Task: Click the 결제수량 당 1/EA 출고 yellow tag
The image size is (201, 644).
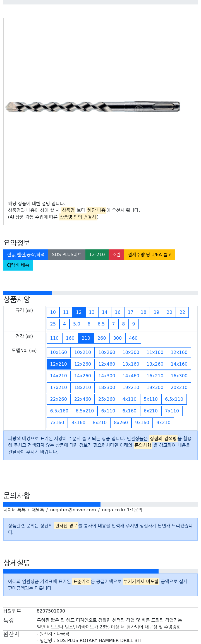Action: click(x=150, y=255)
